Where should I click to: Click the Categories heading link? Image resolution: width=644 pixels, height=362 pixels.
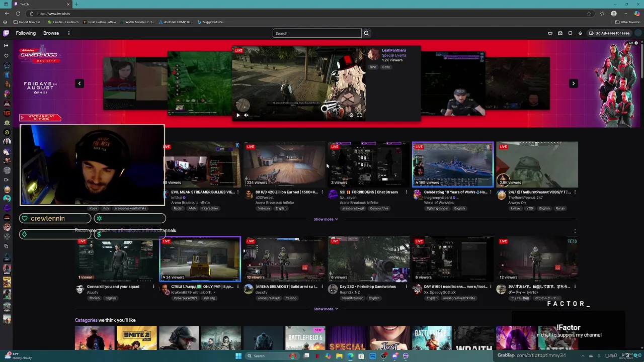tap(86, 320)
